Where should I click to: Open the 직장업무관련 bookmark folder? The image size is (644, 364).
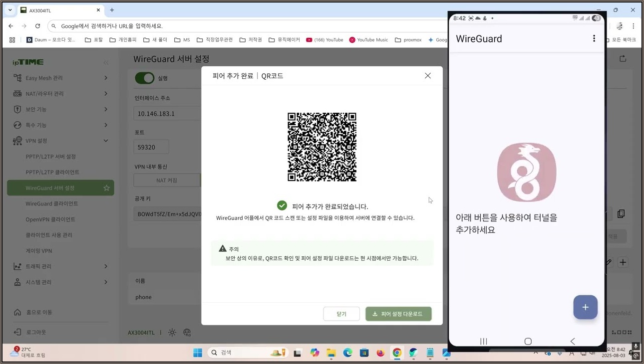click(x=215, y=40)
